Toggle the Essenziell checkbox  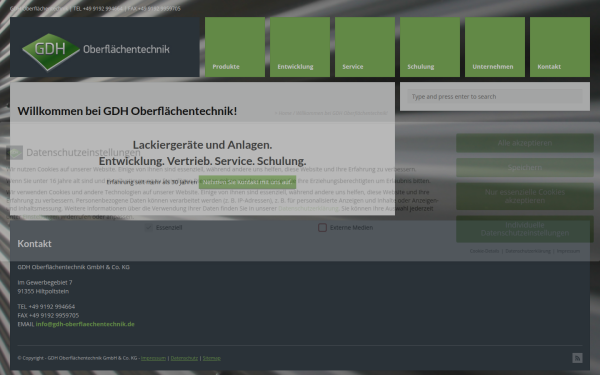[x=149, y=228]
